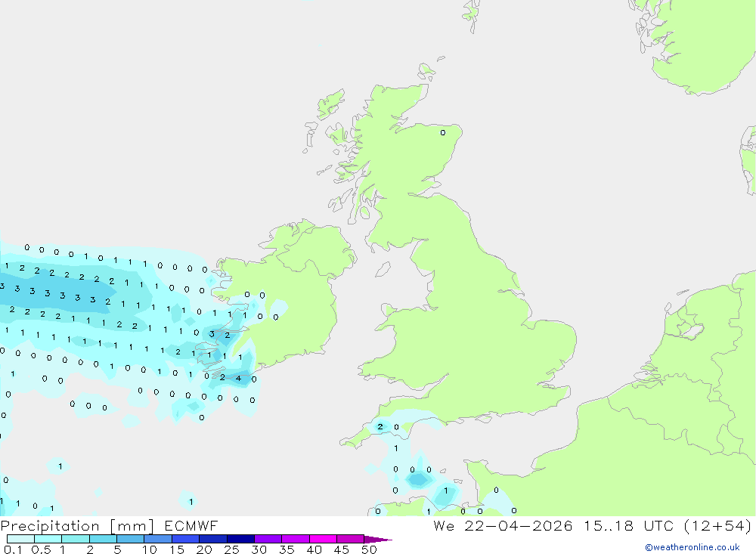Click the '15..18 UTC' time range text

(x=627, y=526)
